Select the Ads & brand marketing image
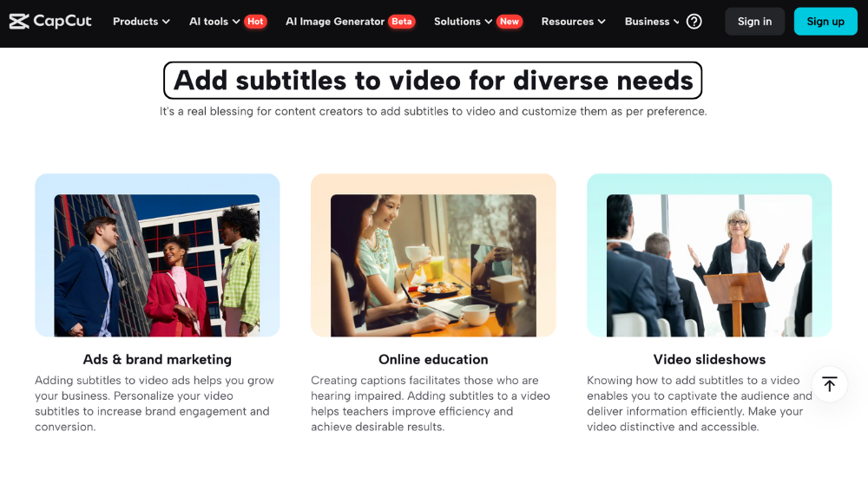The image size is (868, 477). point(157,255)
